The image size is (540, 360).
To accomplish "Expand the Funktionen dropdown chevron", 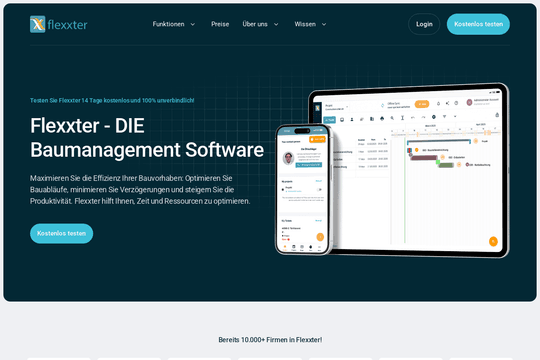I will tap(193, 24).
